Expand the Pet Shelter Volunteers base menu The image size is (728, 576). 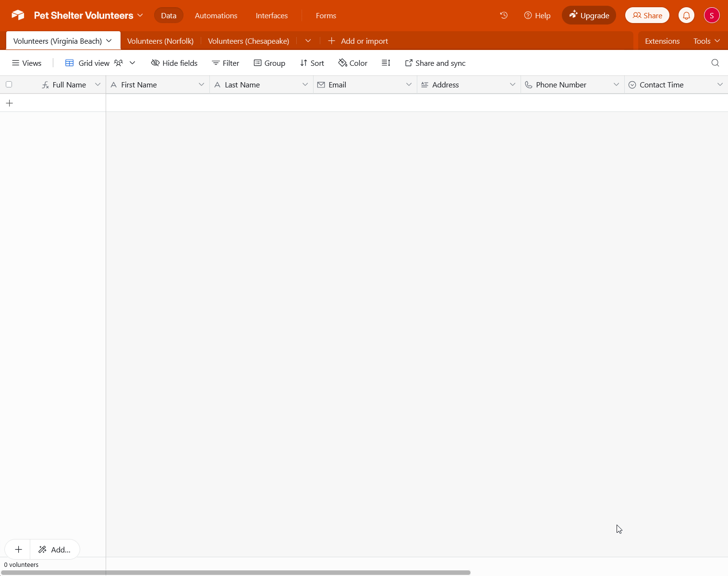click(88, 15)
